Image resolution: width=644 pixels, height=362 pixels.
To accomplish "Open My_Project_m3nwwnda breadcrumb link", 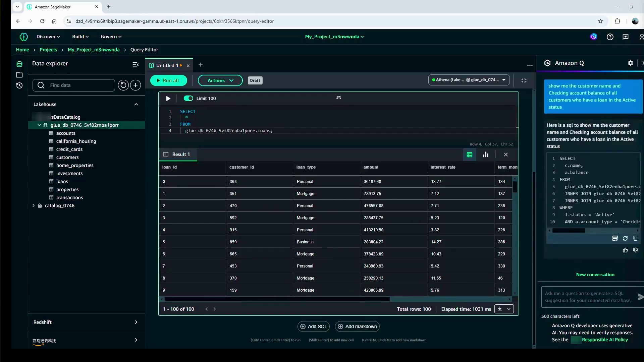I will pyautogui.click(x=94, y=50).
